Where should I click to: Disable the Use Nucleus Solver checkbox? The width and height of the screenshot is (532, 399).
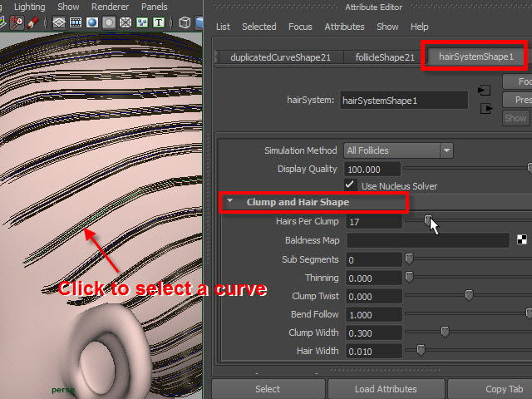click(x=350, y=185)
